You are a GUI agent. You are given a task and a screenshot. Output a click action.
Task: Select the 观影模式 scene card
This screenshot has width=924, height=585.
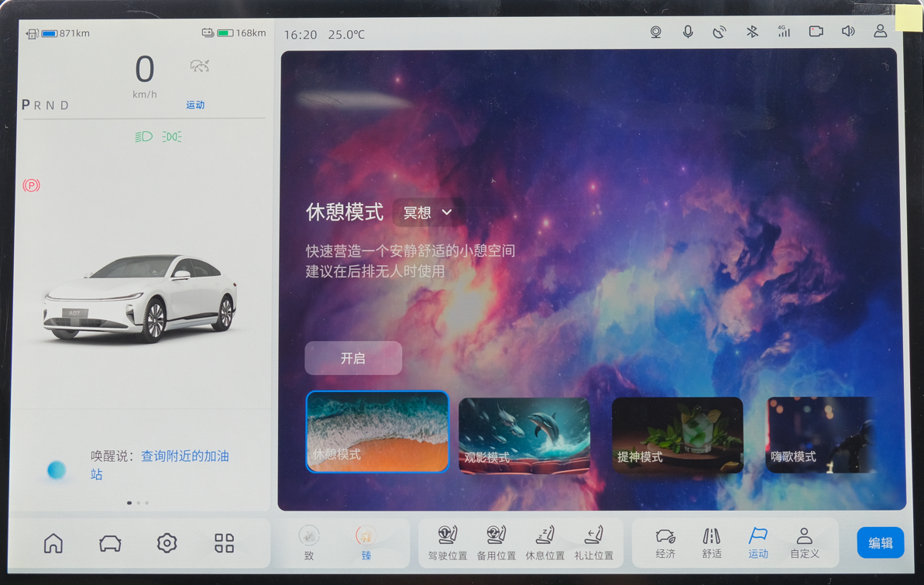tap(524, 435)
